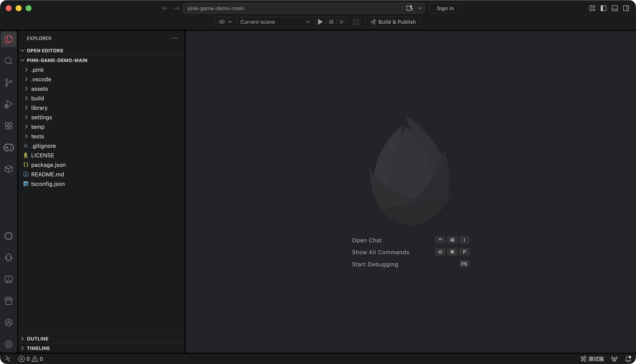The height and width of the screenshot is (364, 636).
Task: Expand the OUTLINE section
Action: pos(102,339)
